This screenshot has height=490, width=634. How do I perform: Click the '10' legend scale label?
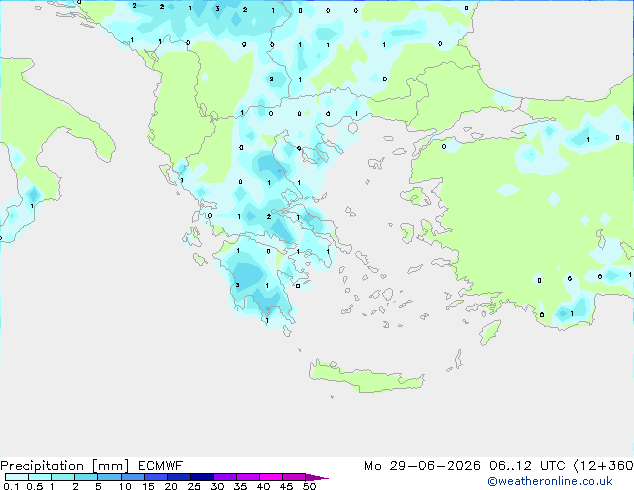pos(125,486)
